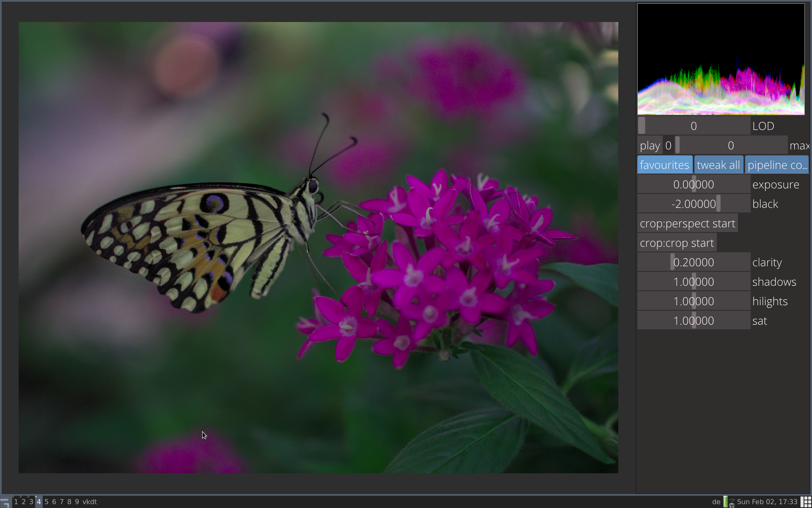Click the tiling layout icon in taskbar

click(806, 502)
